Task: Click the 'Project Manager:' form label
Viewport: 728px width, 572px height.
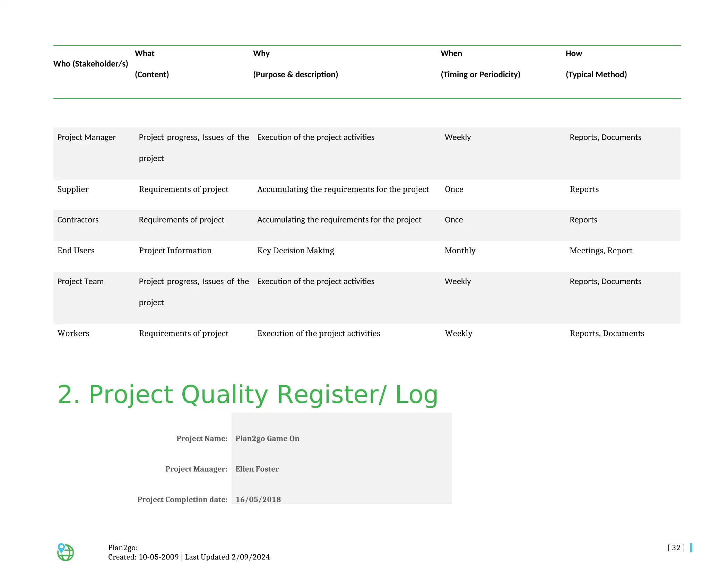Action: (197, 469)
